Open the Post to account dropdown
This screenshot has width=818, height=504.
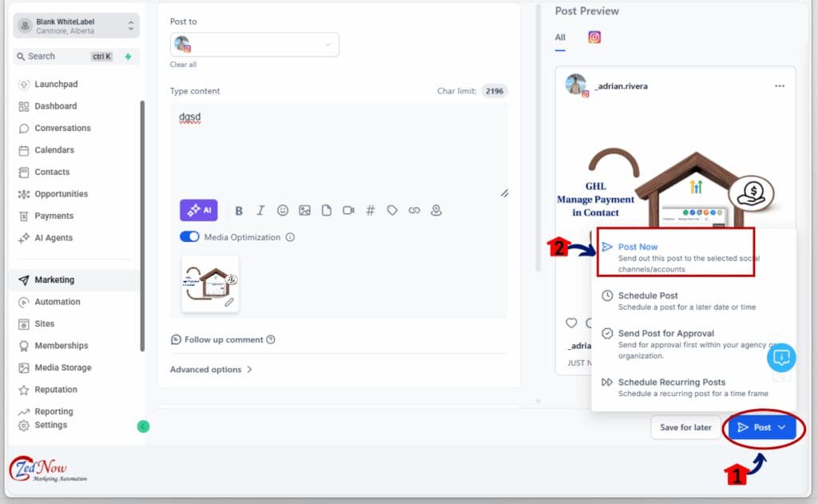click(x=255, y=45)
